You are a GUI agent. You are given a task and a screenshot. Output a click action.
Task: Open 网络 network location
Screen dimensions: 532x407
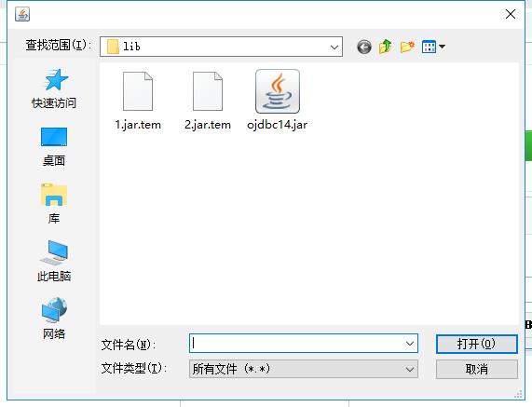tap(54, 319)
